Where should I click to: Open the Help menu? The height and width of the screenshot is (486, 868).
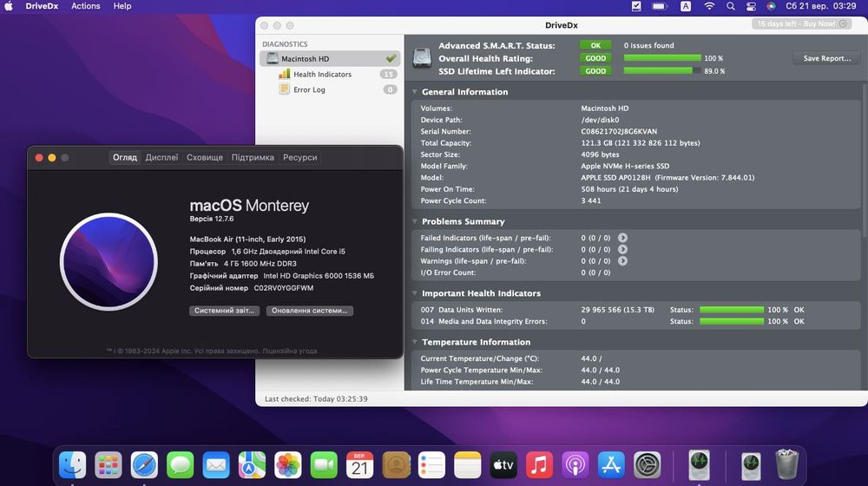pyautogui.click(x=122, y=6)
